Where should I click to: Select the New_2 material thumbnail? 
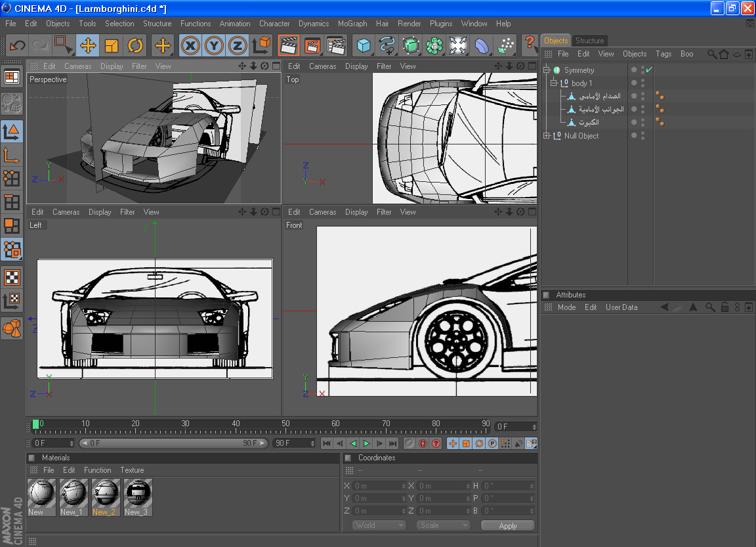[x=104, y=497]
